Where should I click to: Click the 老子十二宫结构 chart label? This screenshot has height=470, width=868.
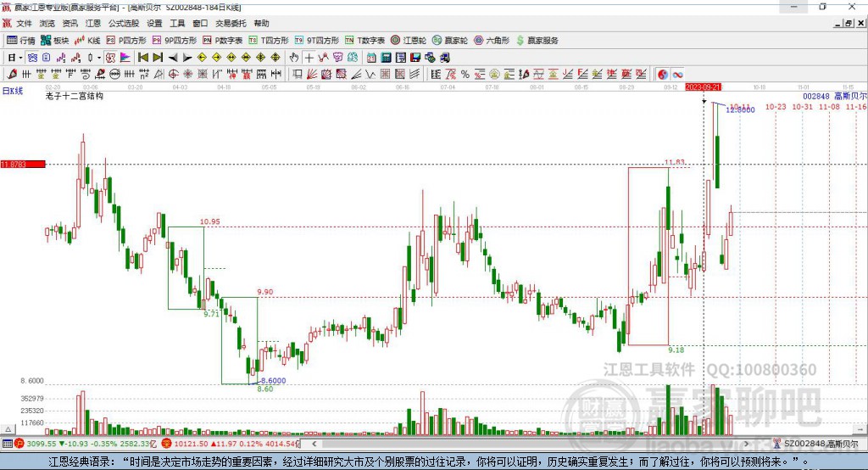point(75,96)
